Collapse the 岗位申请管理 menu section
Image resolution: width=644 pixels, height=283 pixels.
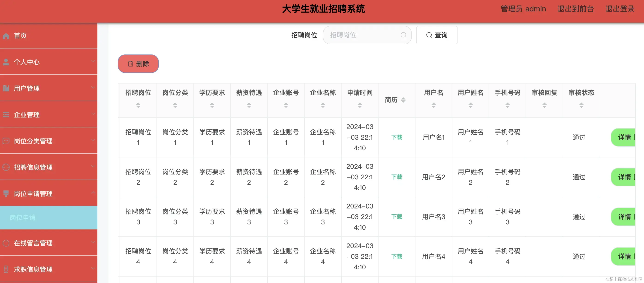click(x=93, y=193)
